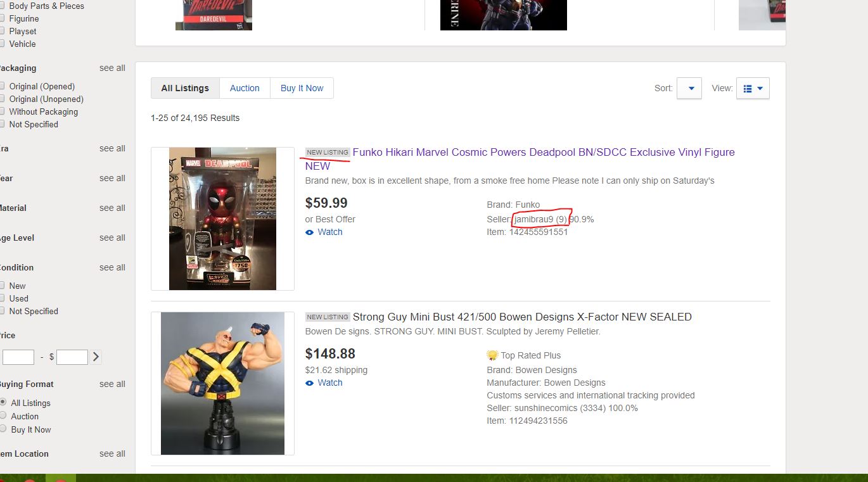Select Original (Unopened) packaging filter
The image size is (868, 482).
tap(2, 99)
